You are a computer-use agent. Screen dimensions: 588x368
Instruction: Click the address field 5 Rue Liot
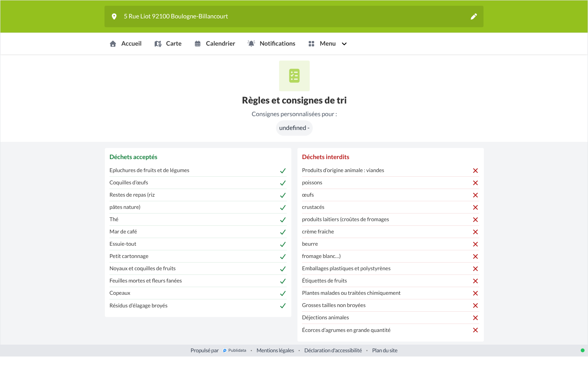(294, 16)
